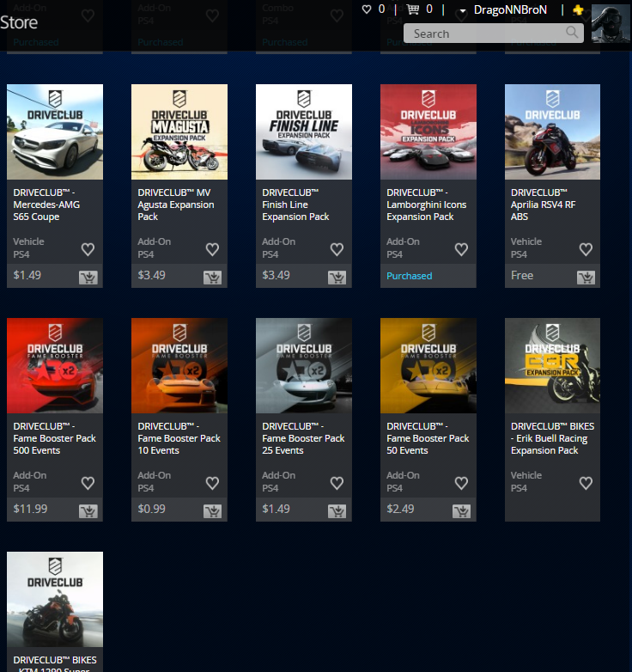Toggle wishlist heart for Lamborghini Icons pack

(461, 249)
